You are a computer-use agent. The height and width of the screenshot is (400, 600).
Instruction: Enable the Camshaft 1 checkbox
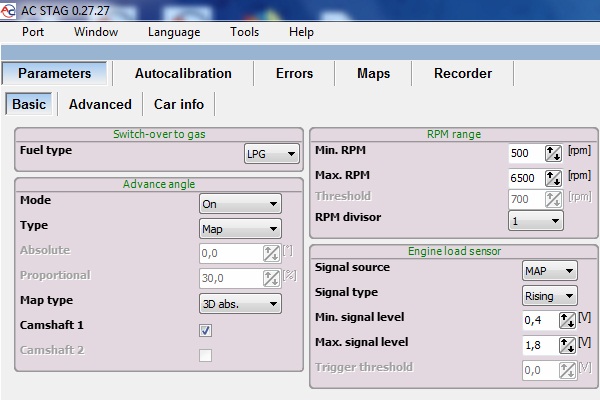click(205, 330)
